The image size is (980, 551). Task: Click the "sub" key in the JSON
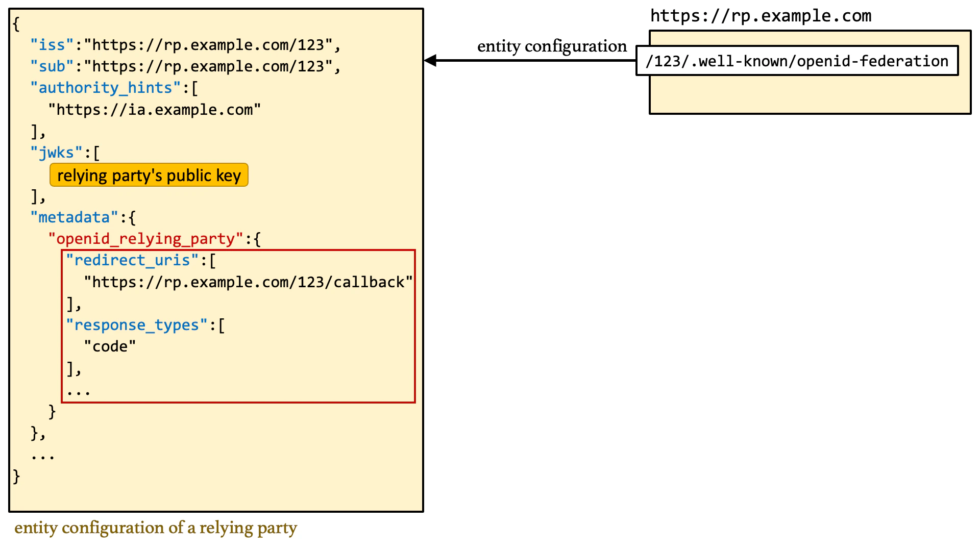[x=52, y=66]
